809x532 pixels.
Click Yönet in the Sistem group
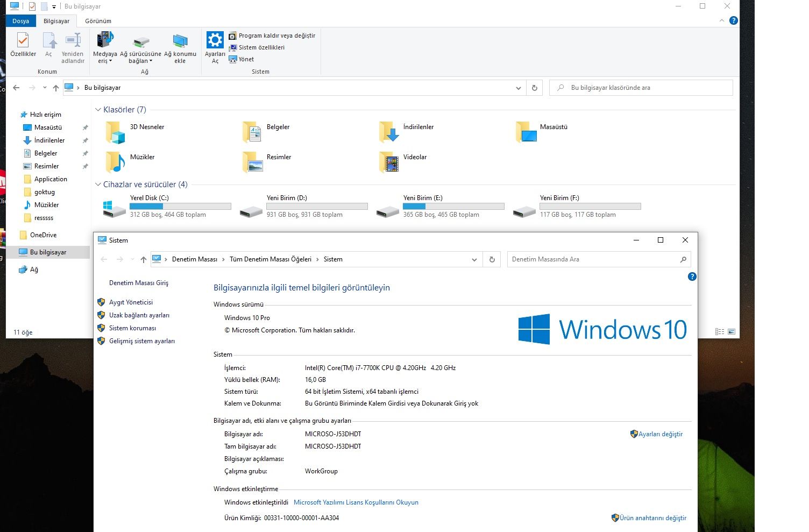242,59
